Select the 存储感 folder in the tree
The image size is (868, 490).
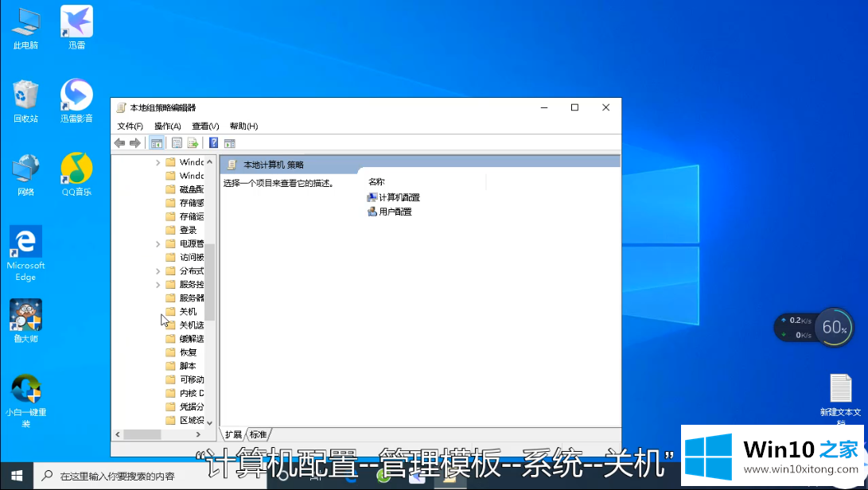pyautogui.click(x=185, y=203)
